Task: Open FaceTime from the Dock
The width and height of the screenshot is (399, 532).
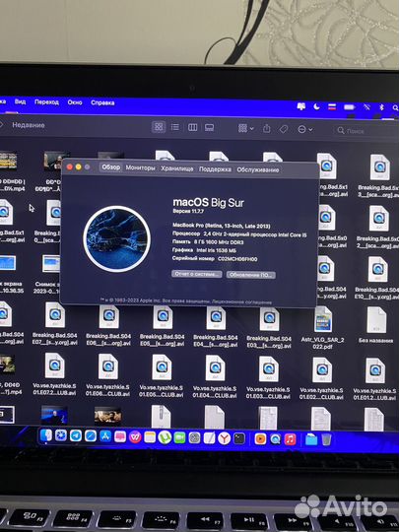Action: [179, 438]
